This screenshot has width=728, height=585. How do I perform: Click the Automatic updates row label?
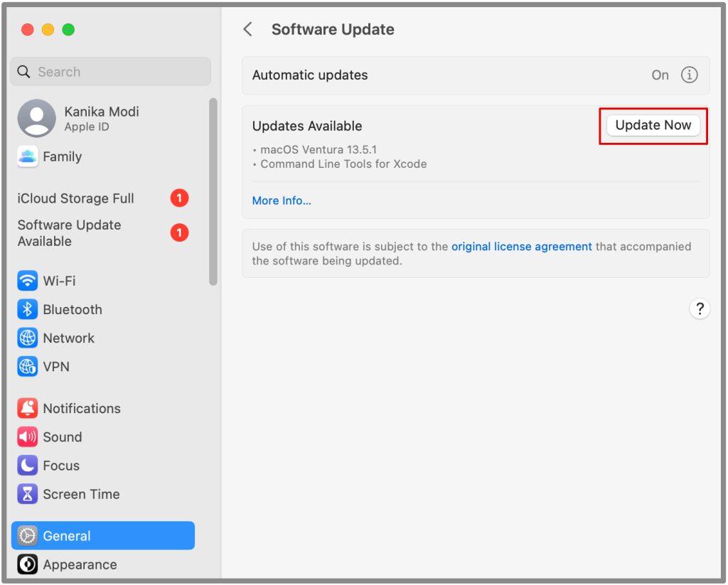tap(310, 75)
